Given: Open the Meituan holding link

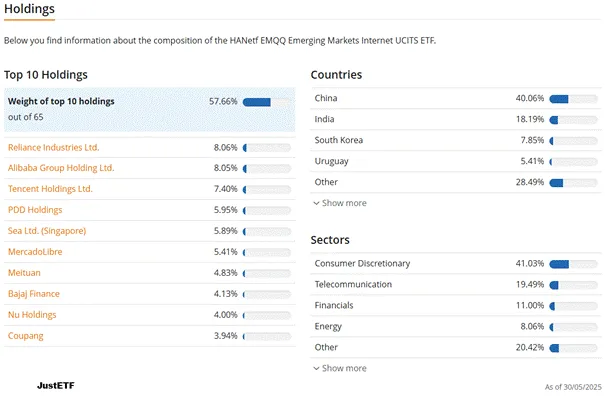Looking at the screenshot, I should pyautogui.click(x=24, y=273).
